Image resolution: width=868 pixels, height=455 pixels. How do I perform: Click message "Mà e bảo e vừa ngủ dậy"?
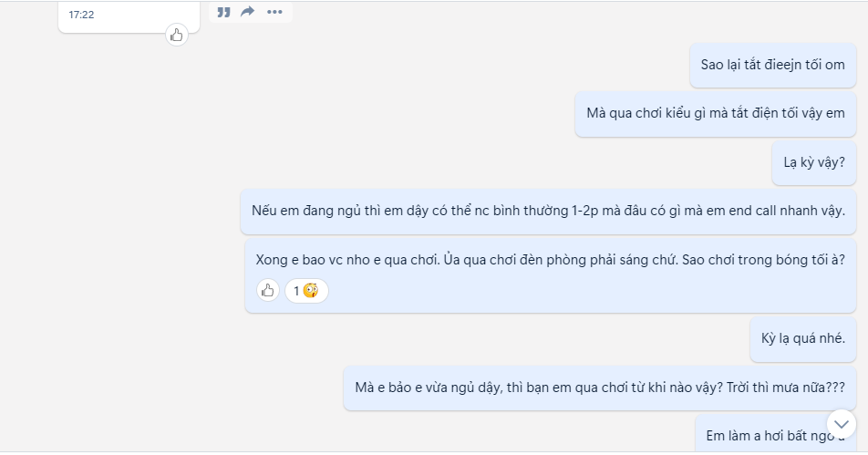click(599, 387)
